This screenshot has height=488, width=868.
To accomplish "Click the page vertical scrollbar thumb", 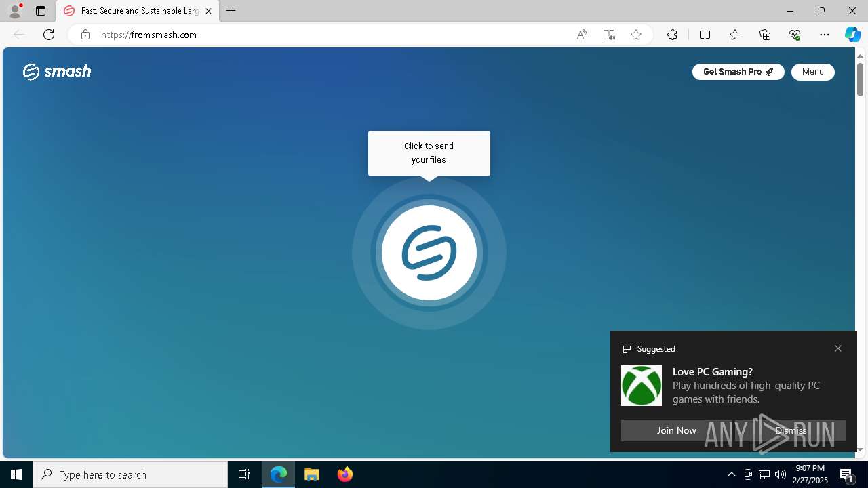I will coord(860,79).
